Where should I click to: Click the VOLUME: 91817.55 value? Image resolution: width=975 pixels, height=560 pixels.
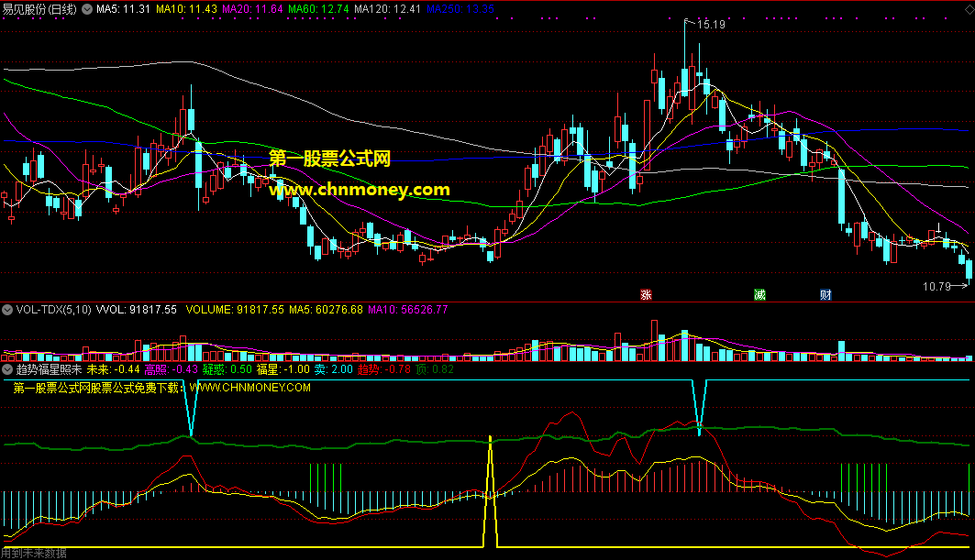tap(235, 310)
